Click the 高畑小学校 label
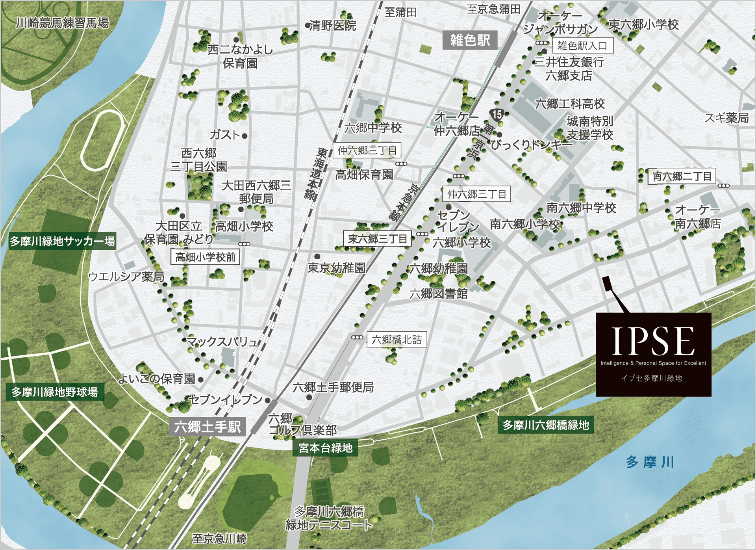The height and width of the screenshot is (550, 756). tap(244, 226)
